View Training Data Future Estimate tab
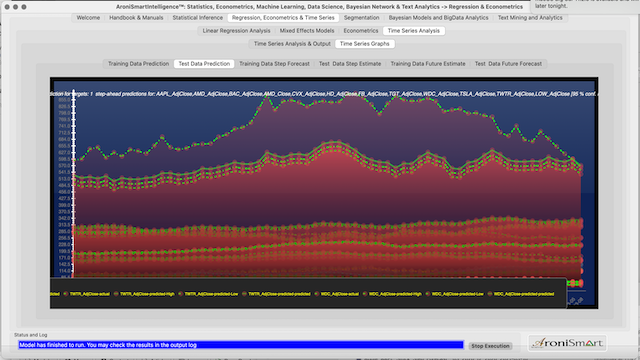640x360 pixels. [x=428, y=64]
